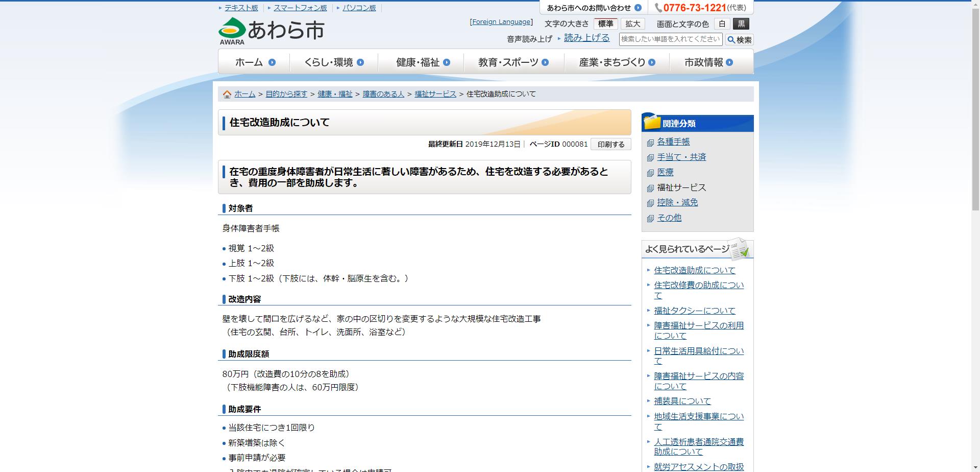
Task: Open 医療 category link
Action: tap(665, 173)
